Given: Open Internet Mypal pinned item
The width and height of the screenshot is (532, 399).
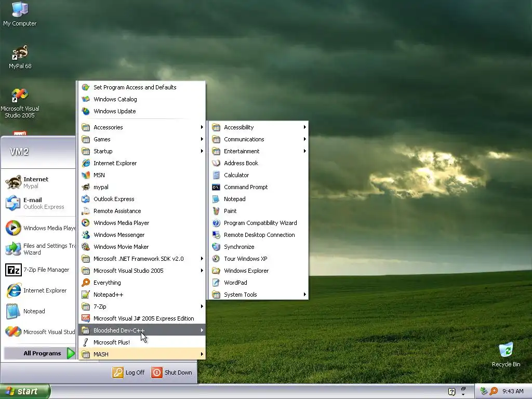Looking at the screenshot, I should coord(39,182).
